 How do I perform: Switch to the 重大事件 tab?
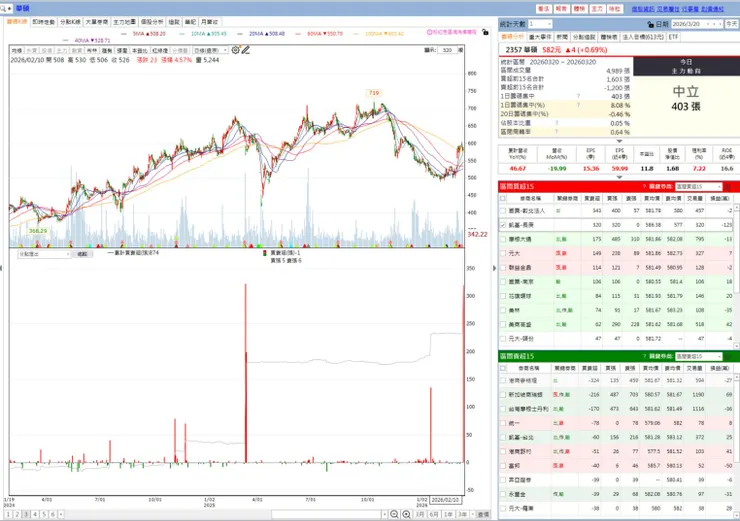540,37
